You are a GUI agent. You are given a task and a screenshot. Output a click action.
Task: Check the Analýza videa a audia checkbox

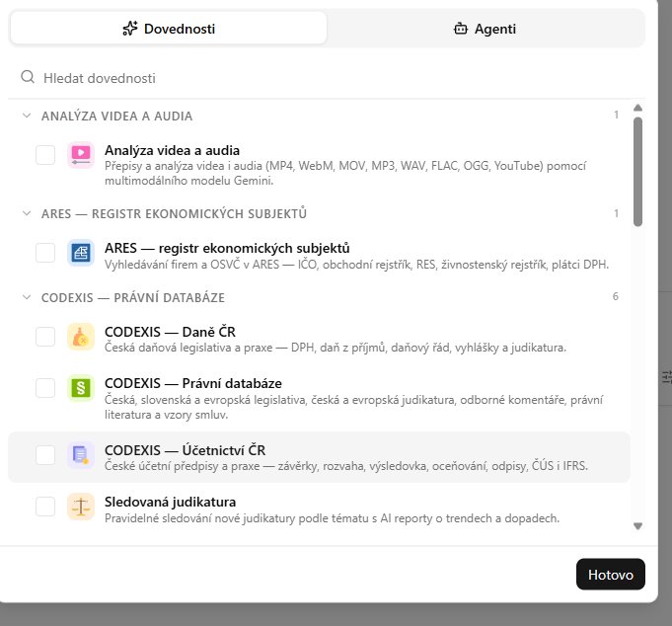click(x=45, y=155)
